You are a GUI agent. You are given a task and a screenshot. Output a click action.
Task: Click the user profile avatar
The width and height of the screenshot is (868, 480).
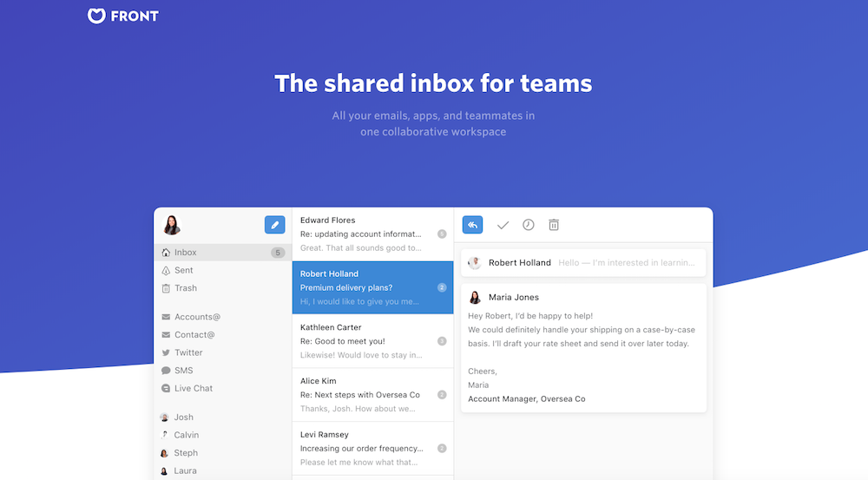[171, 225]
